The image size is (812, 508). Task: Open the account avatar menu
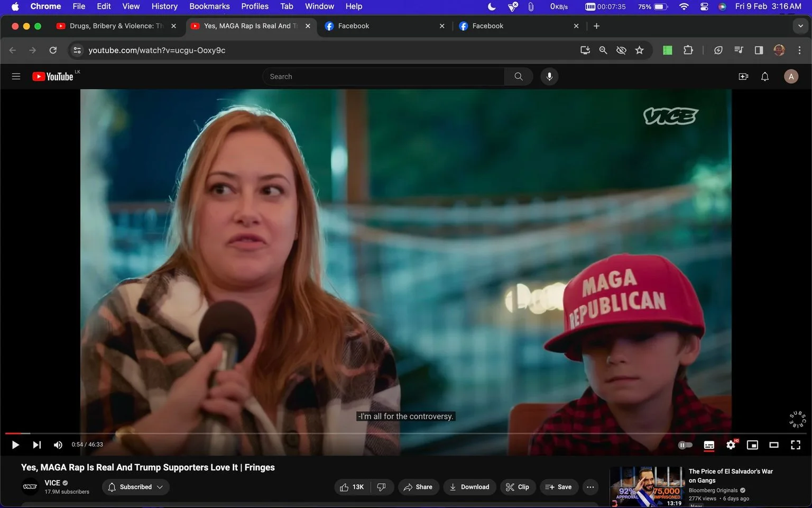[x=791, y=77]
